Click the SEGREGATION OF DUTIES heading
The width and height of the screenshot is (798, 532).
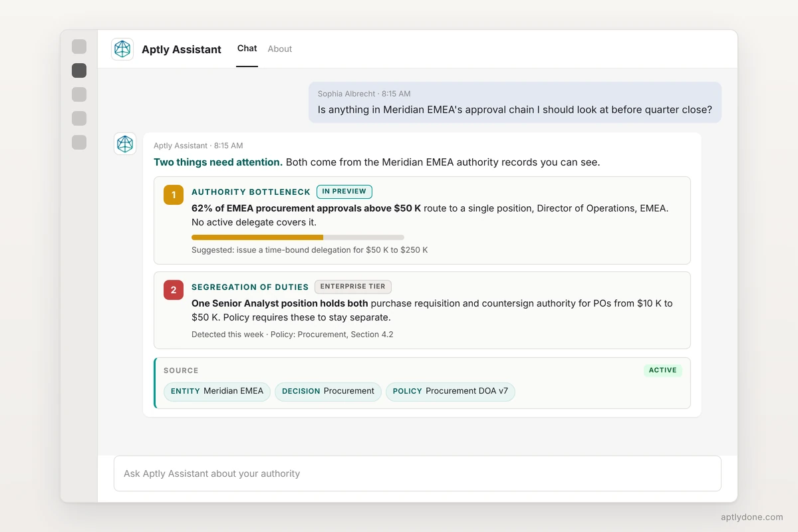pos(250,287)
